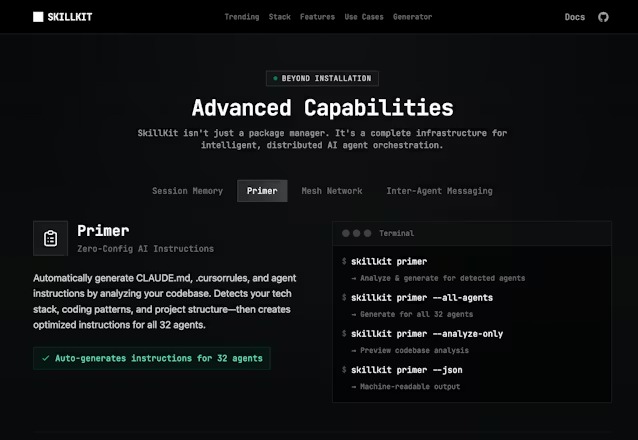
Task: Click the first terminal window dot
Action: point(346,233)
